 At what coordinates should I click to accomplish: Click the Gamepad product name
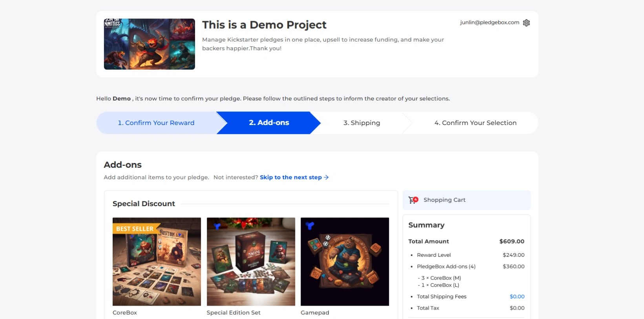[x=315, y=313]
